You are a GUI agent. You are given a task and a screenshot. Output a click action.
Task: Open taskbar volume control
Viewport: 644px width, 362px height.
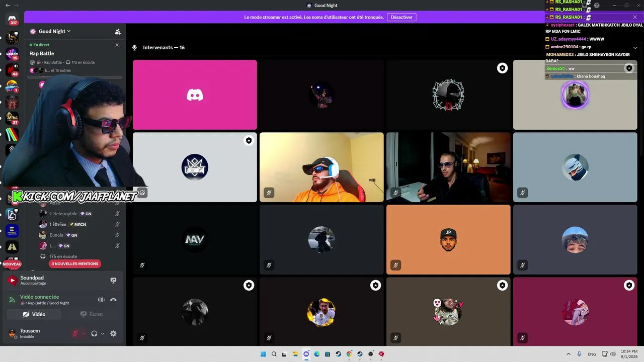[613, 354]
